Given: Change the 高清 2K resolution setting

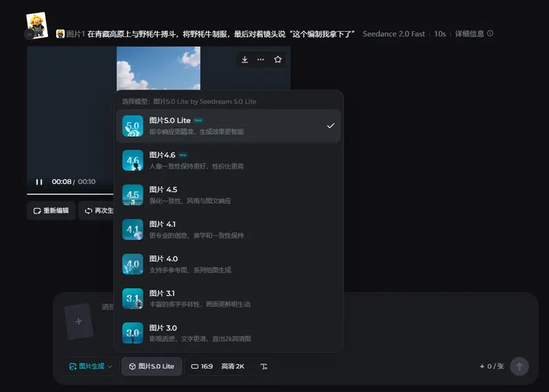Looking at the screenshot, I should [x=233, y=367].
